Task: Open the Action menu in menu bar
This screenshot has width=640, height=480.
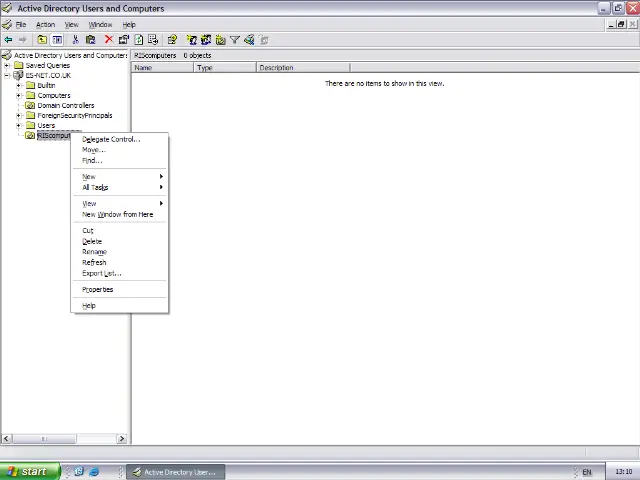Action: tap(46, 24)
